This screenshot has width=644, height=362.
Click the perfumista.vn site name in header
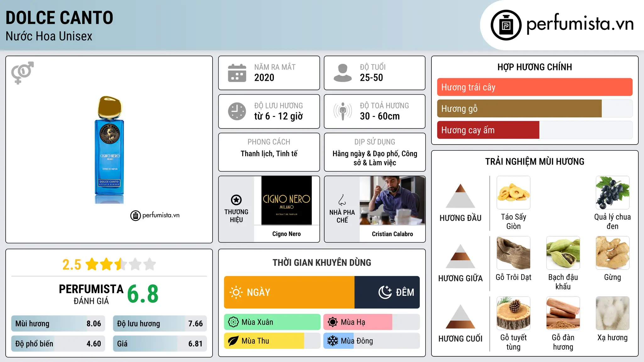(580, 24)
